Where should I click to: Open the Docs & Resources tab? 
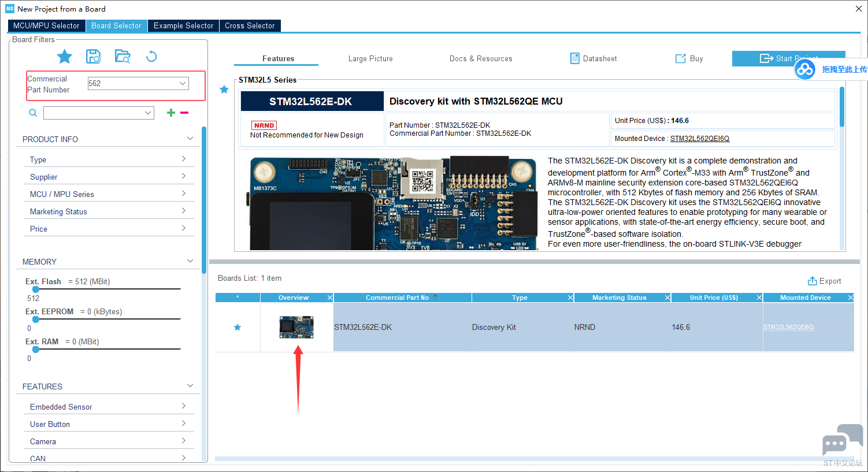(481, 58)
